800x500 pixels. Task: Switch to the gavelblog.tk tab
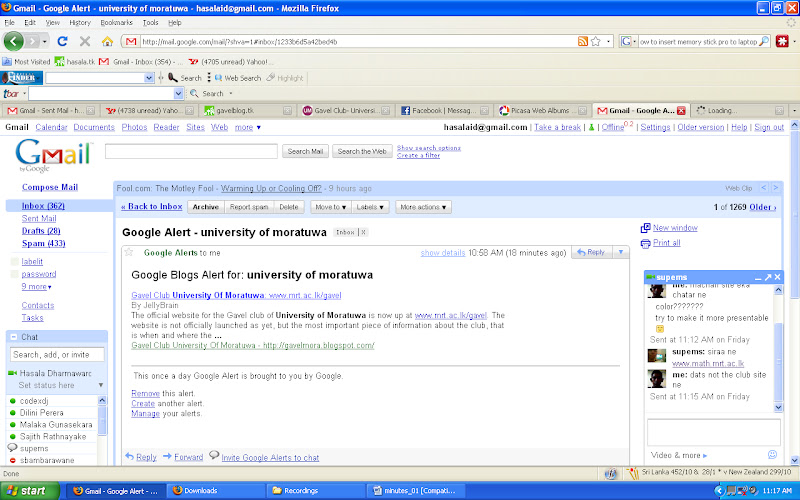click(x=247, y=110)
